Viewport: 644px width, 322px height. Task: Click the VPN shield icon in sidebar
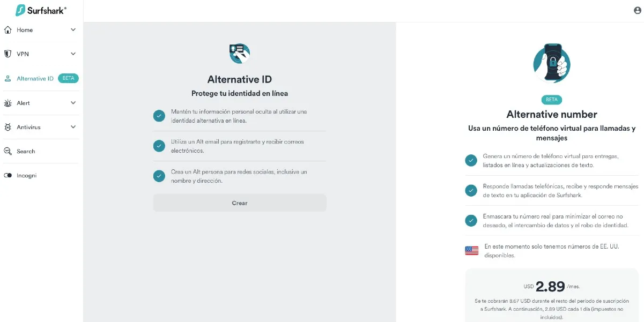pos(8,54)
